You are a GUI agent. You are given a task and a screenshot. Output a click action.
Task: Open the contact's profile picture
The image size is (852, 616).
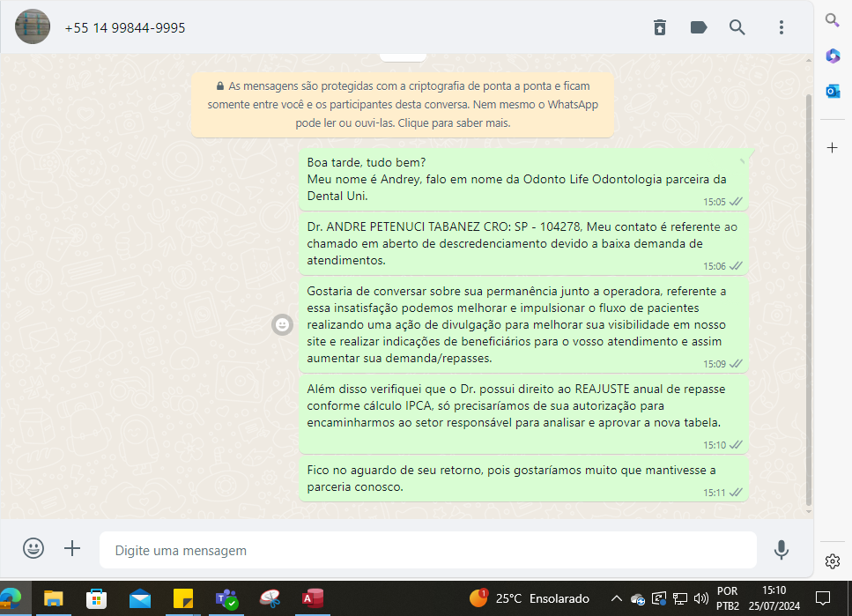point(33,26)
